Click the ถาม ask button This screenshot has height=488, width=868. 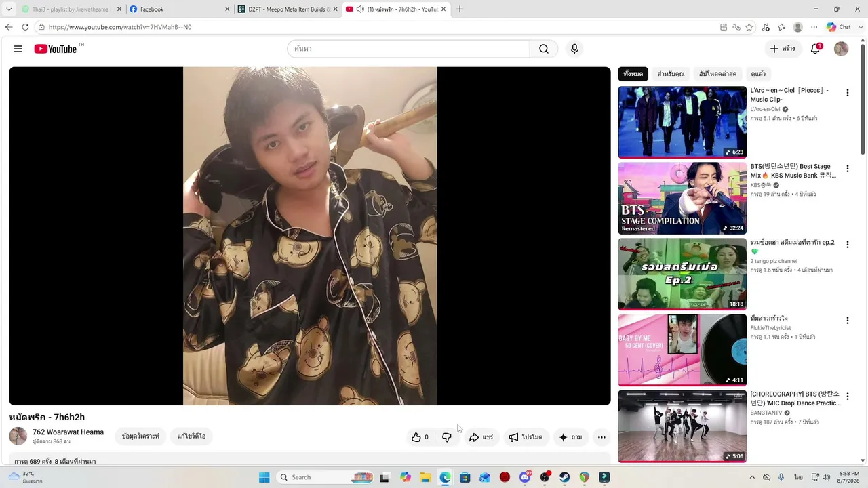click(570, 437)
